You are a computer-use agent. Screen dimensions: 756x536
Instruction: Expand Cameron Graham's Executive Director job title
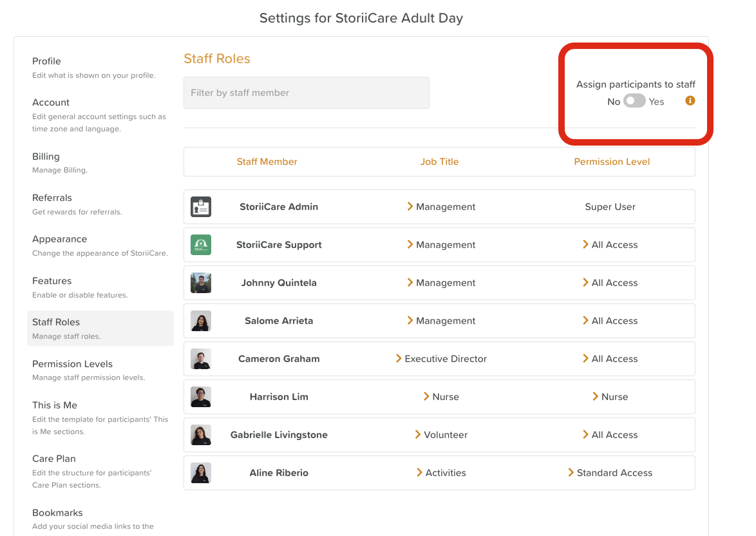441,359
